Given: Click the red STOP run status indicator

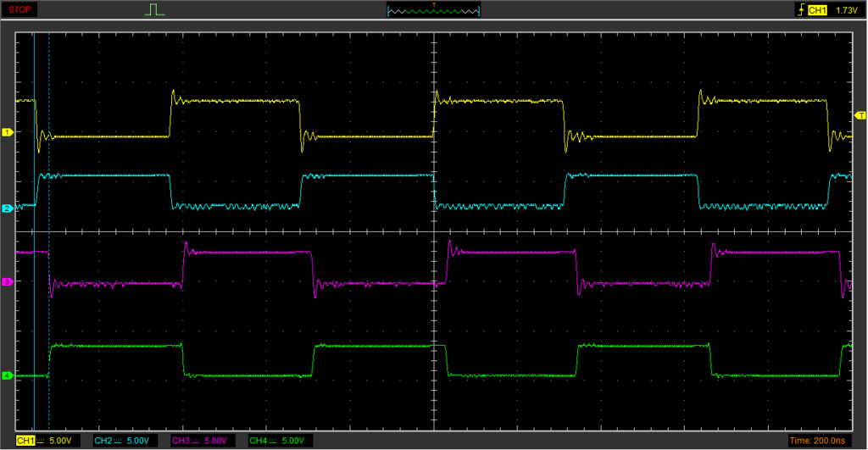Looking at the screenshot, I should coord(21,10).
